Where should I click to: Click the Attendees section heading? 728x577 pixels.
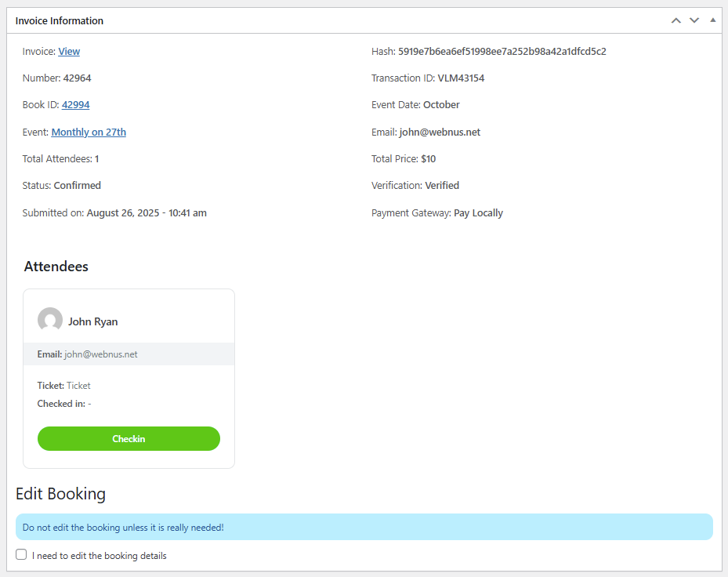56,267
